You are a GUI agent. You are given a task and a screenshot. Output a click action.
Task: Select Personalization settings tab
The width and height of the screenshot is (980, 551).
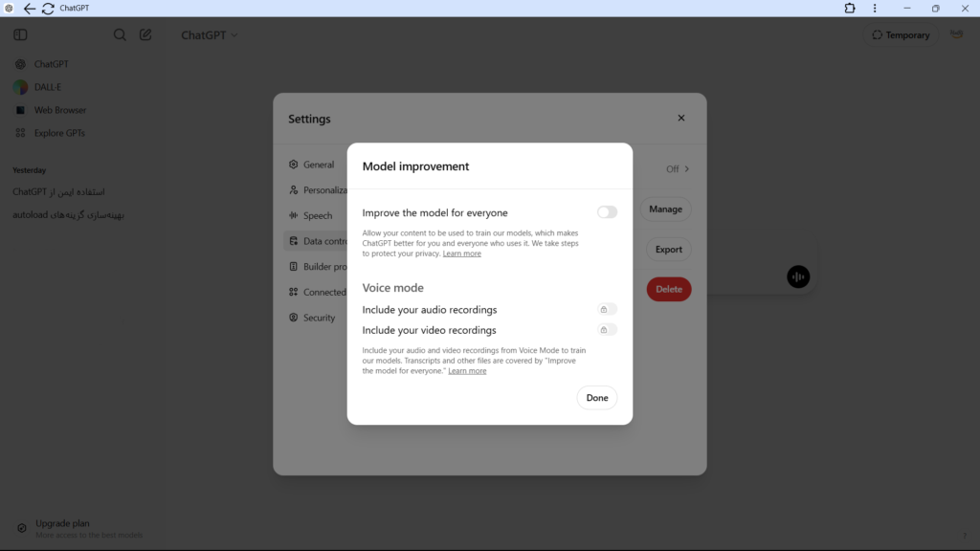(316, 190)
